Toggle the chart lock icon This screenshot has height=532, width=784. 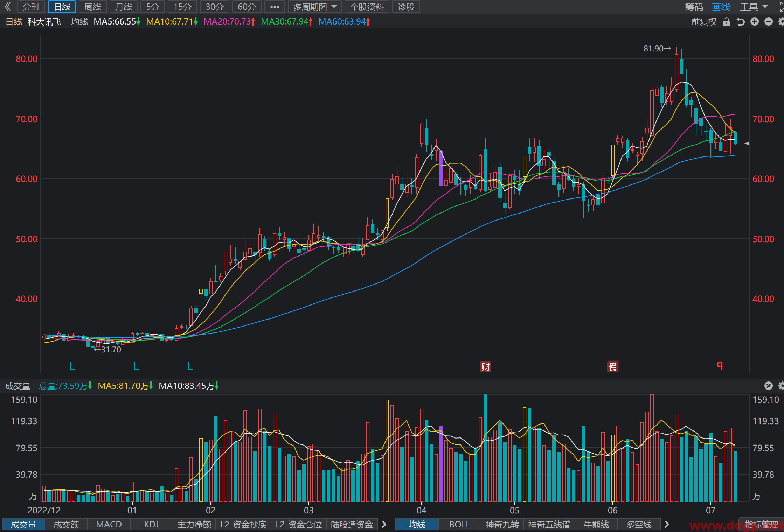727,22
